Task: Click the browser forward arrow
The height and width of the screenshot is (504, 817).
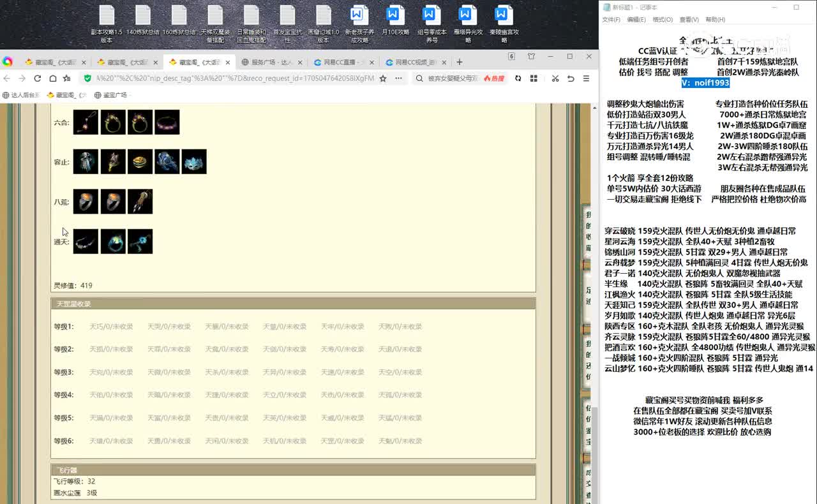Action: (22, 78)
